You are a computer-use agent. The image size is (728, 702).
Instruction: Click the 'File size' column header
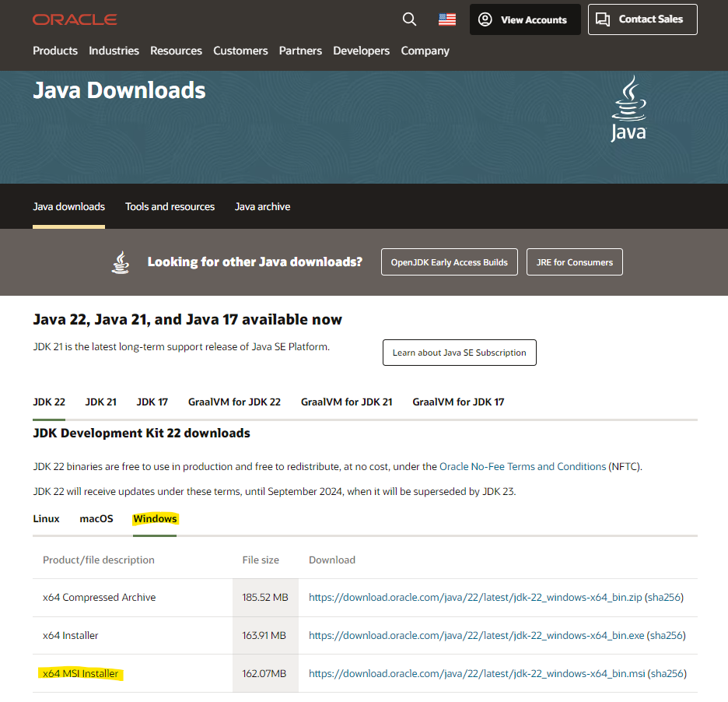(261, 560)
